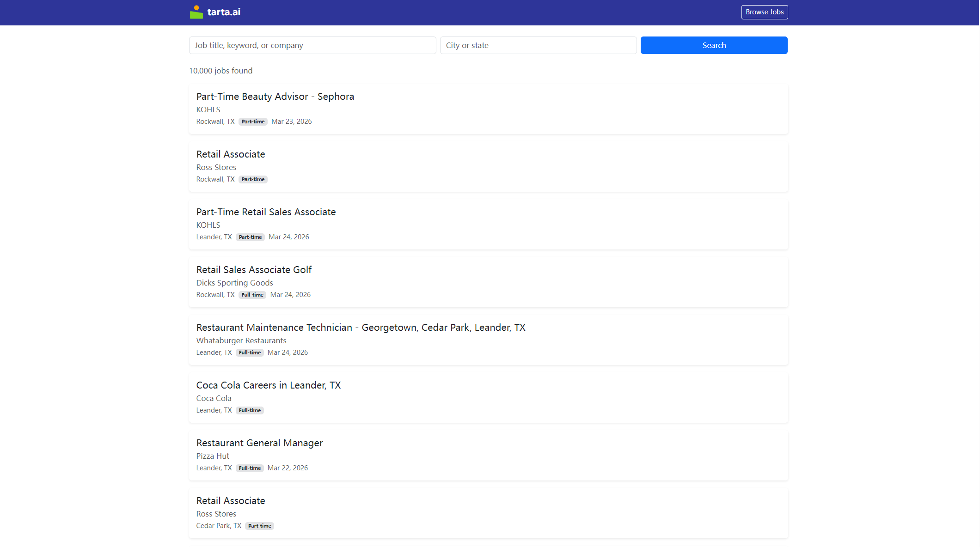This screenshot has height=547, width=980.
Task: Click Full-time badge on Pizza Hut job
Action: point(250,468)
